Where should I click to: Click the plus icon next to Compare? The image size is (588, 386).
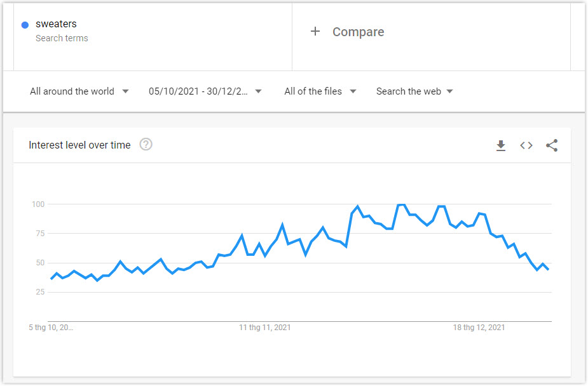pyautogui.click(x=315, y=31)
